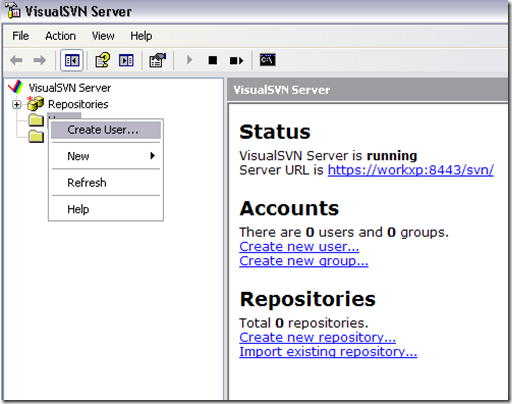
Task: Toggle the Show/Hide Action Pane icon
Action: click(x=126, y=60)
